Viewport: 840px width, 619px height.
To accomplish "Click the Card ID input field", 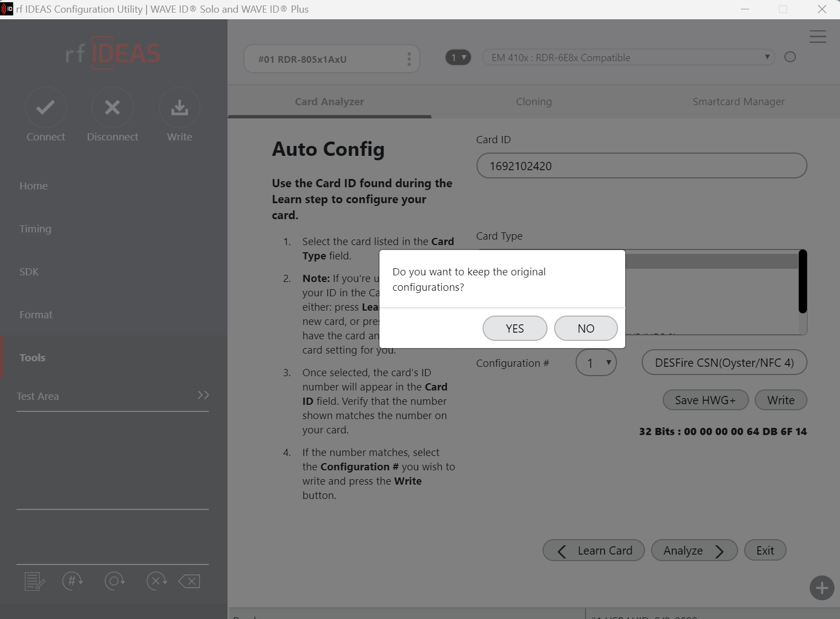I will pos(641,166).
